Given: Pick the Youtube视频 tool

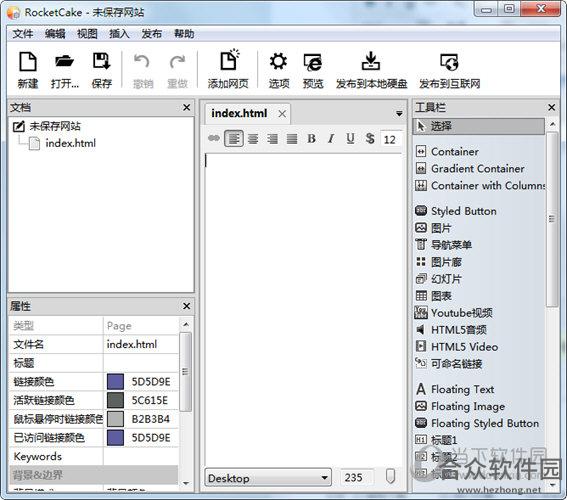Looking at the screenshot, I should [454, 313].
